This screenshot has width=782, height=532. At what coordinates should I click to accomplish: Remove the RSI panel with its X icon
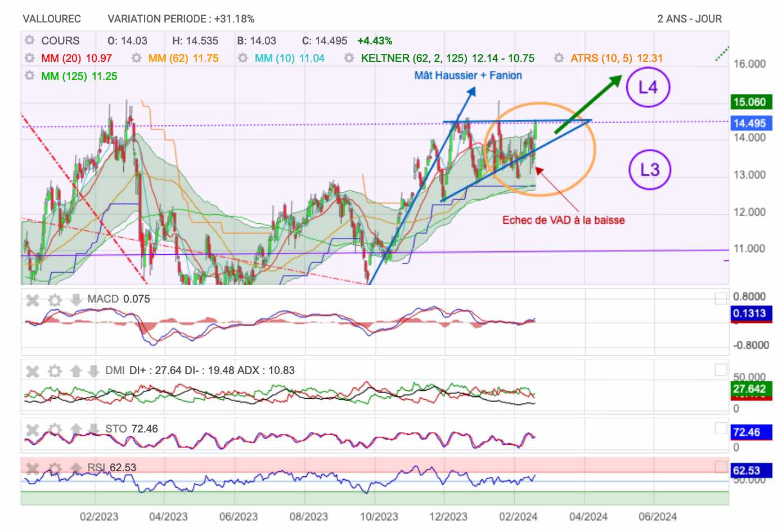pos(33,468)
